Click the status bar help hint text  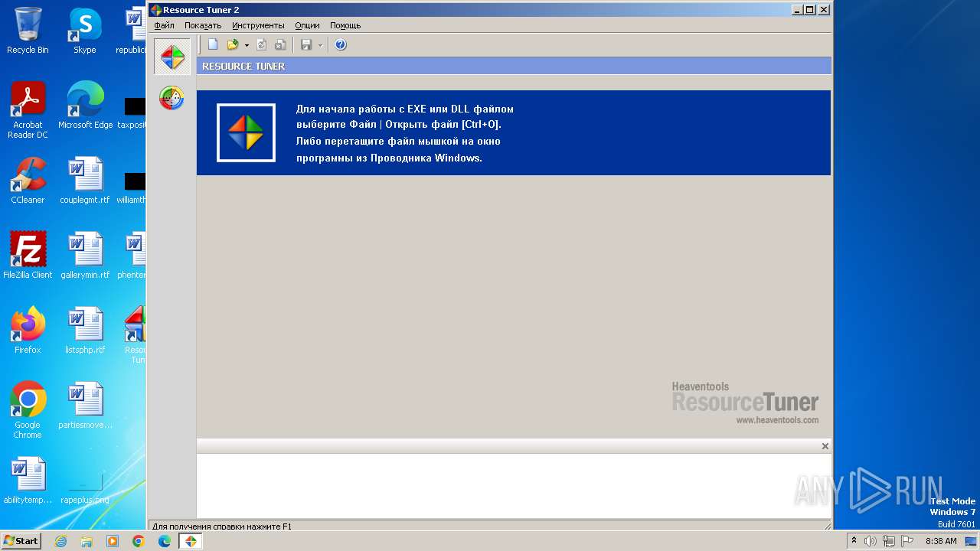pos(222,527)
